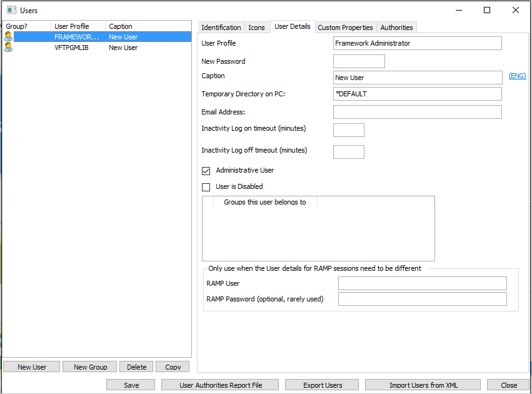Sort by the Group? column header
532x394 pixels.
click(27, 26)
